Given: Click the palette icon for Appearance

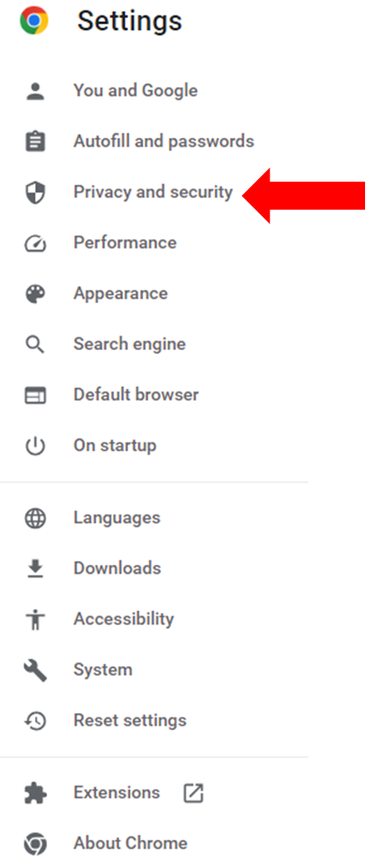Looking at the screenshot, I should tap(35, 293).
